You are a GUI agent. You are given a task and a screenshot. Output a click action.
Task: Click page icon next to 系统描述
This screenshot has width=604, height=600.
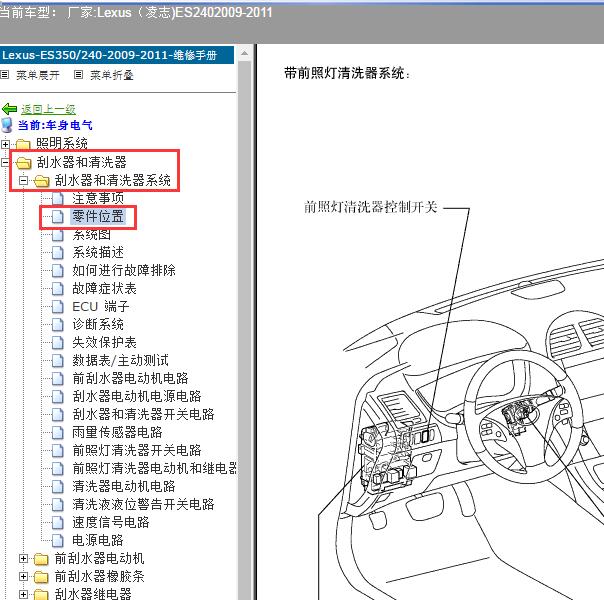pyautogui.click(x=57, y=253)
